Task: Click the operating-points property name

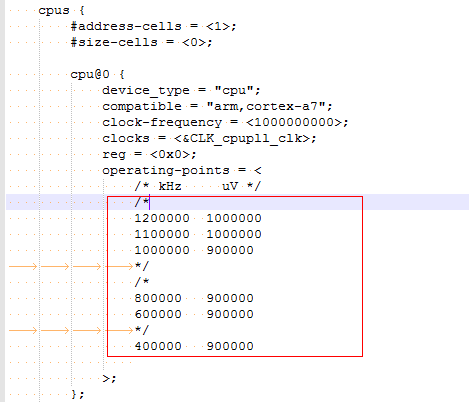Action: pyautogui.click(x=166, y=171)
